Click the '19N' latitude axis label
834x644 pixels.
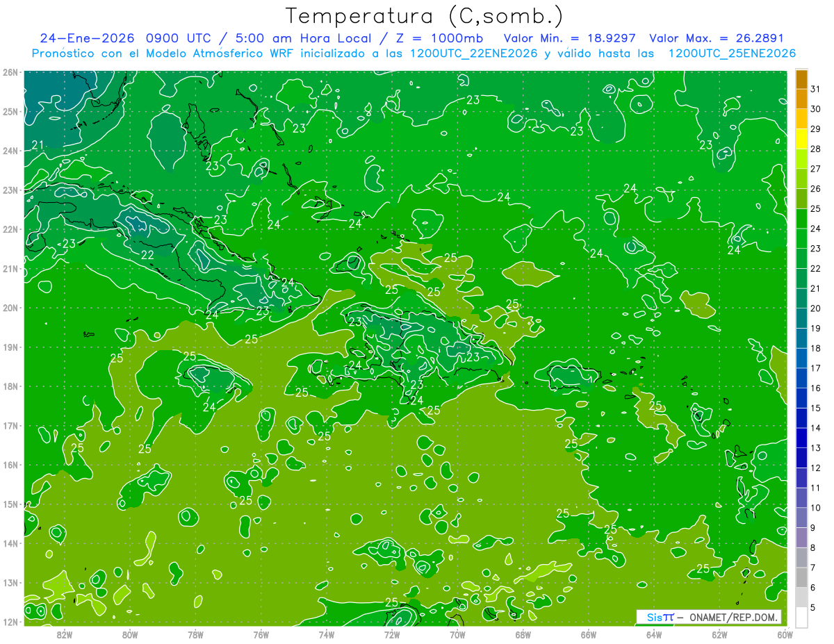coord(10,347)
